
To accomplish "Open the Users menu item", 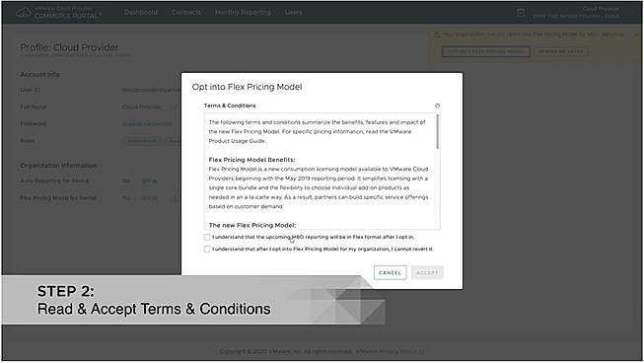I will (293, 12).
